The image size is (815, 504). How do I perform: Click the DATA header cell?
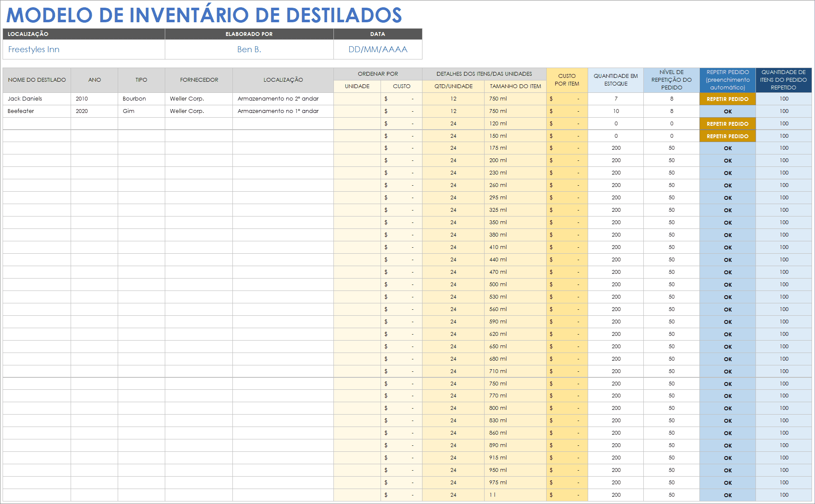click(x=378, y=34)
